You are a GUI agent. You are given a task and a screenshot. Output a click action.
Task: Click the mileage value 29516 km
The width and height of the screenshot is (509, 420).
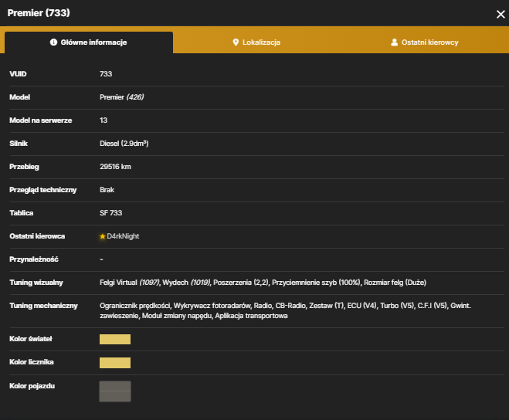pos(115,167)
